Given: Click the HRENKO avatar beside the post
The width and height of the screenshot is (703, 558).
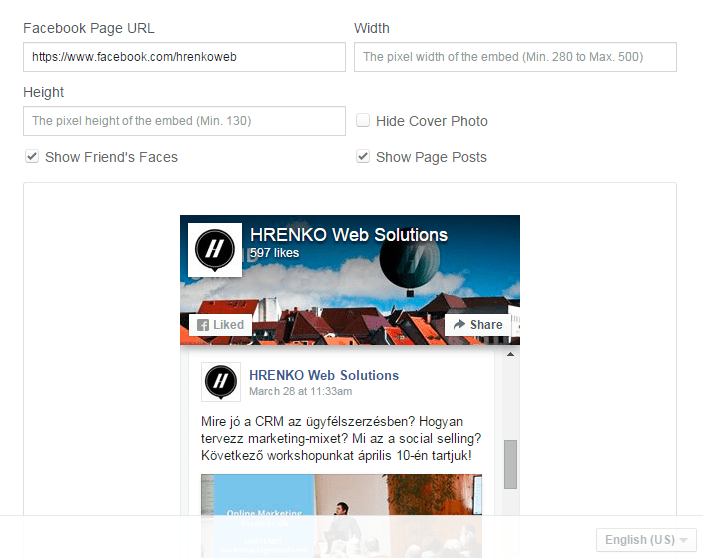Looking at the screenshot, I should (221, 382).
